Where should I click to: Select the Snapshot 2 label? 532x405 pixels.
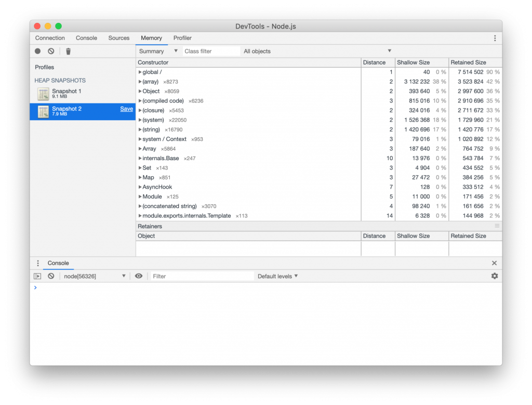pos(66,109)
